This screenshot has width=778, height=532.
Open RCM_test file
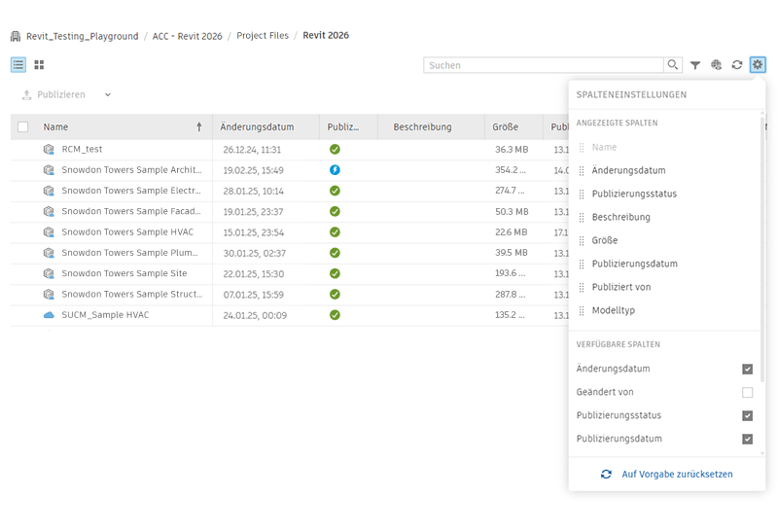82,150
